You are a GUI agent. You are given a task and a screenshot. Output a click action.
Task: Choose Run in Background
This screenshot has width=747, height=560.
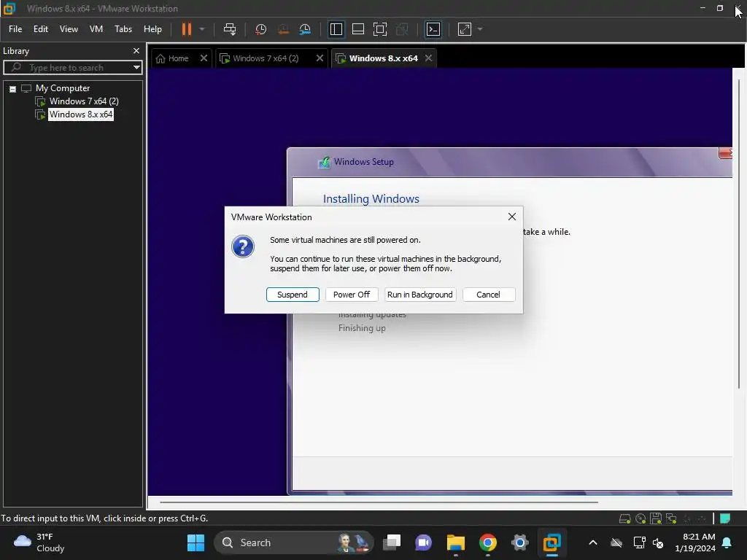pos(420,295)
